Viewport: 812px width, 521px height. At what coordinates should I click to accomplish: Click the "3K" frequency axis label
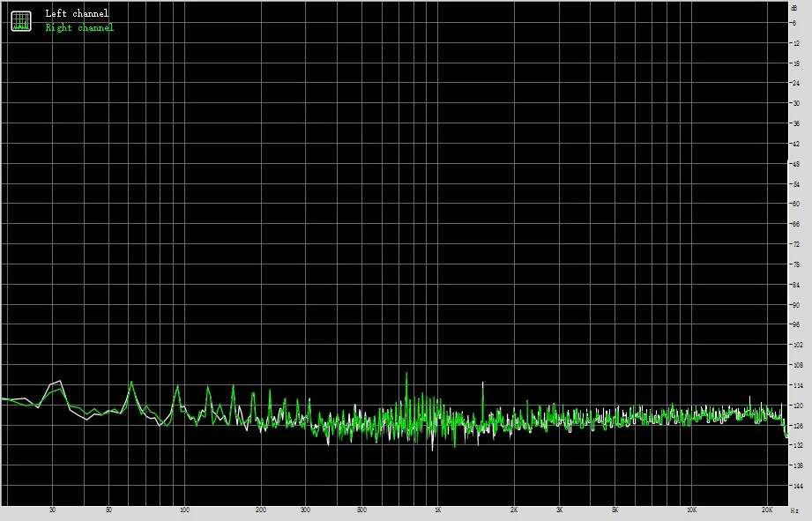point(559,510)
